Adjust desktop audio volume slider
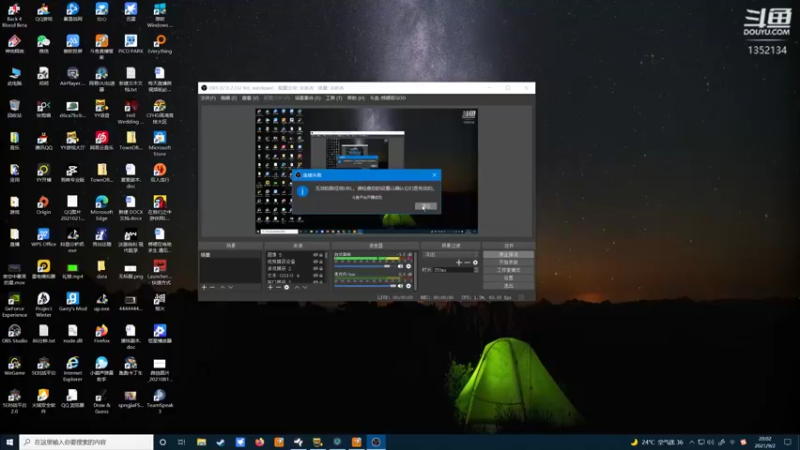Viewport: 800px width, 450px height. tap(365, 266)
